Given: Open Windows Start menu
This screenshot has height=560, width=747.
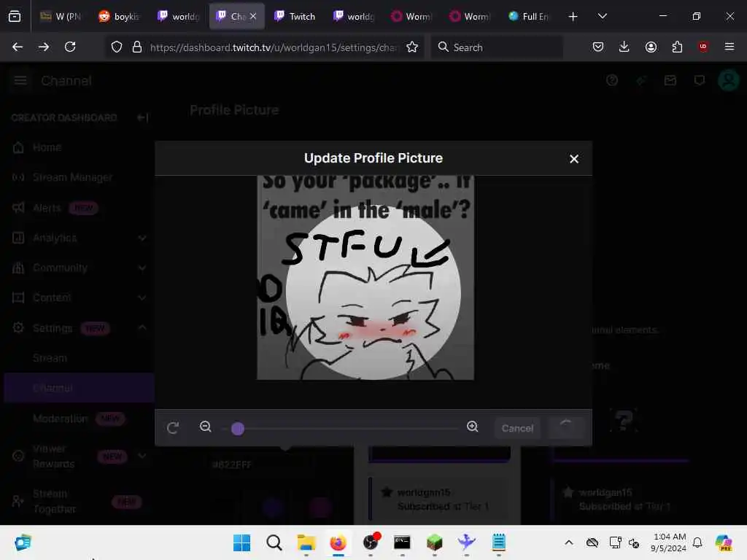Looking at the screenshot, I should 241,542.
